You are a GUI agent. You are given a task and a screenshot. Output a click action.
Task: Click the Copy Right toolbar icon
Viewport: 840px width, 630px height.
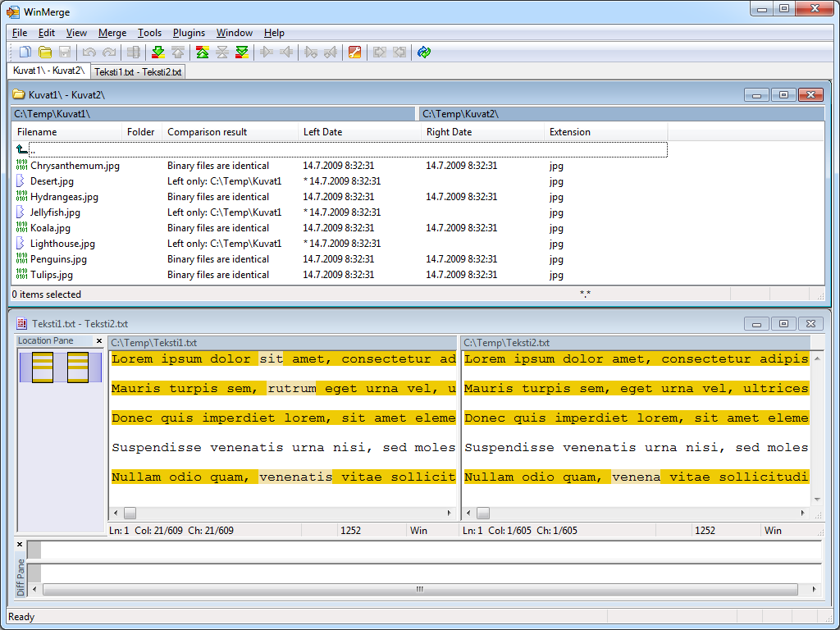pos(267,52)
